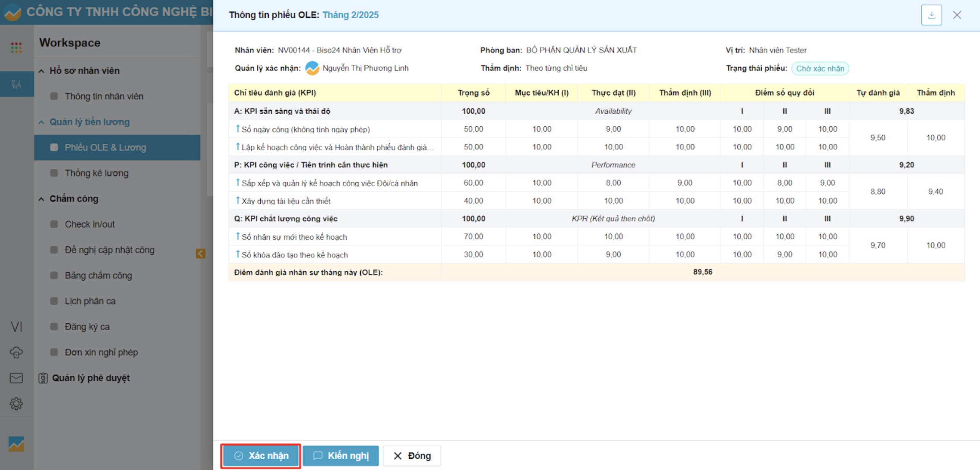The width and height of the screenshot is (980, 470).
Task: Open the Thống kê lương menu item
Action: coord(97,173)
